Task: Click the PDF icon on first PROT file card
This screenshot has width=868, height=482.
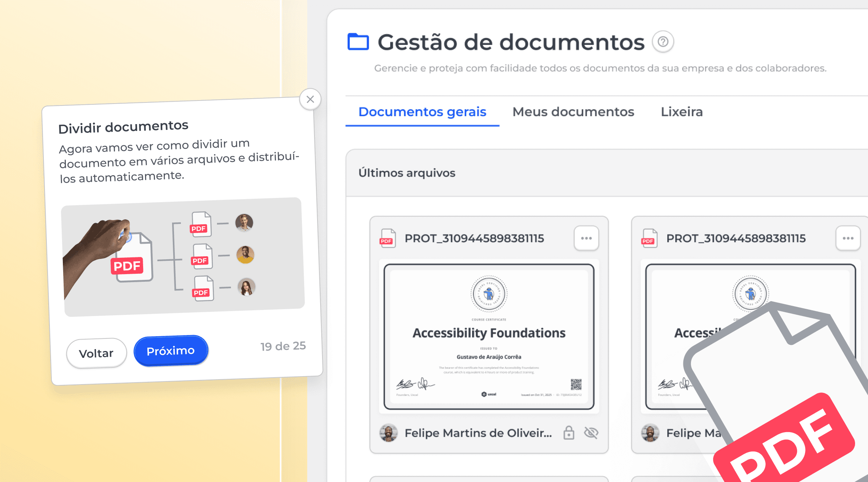Action: pyautogui.click(x=388, y=238)
